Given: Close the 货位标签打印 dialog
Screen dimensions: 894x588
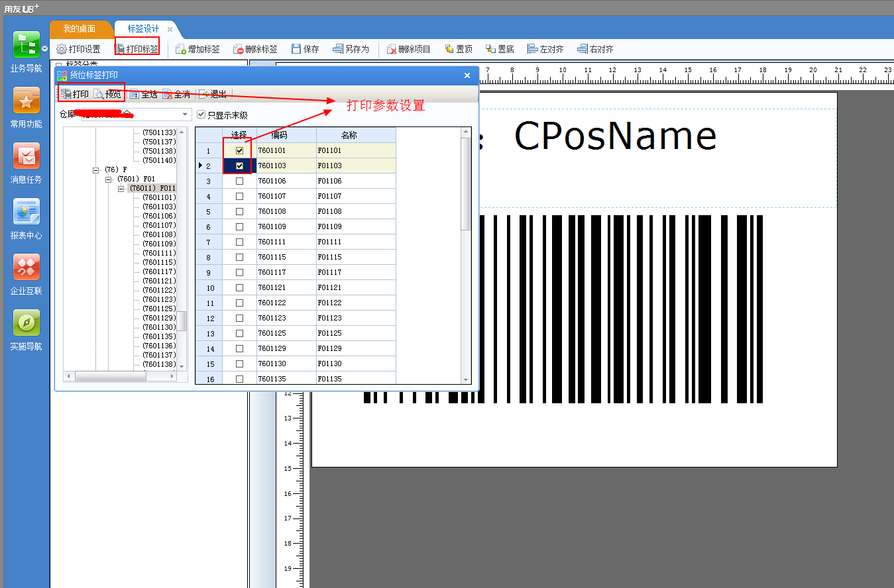Looking at the screenshot, I should click(467, 75).
